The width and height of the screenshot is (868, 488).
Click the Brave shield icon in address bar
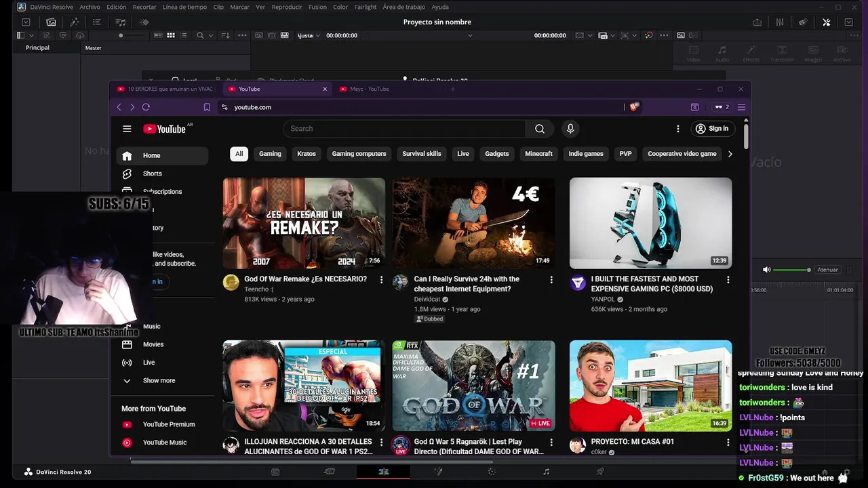[x=635, y=106]
